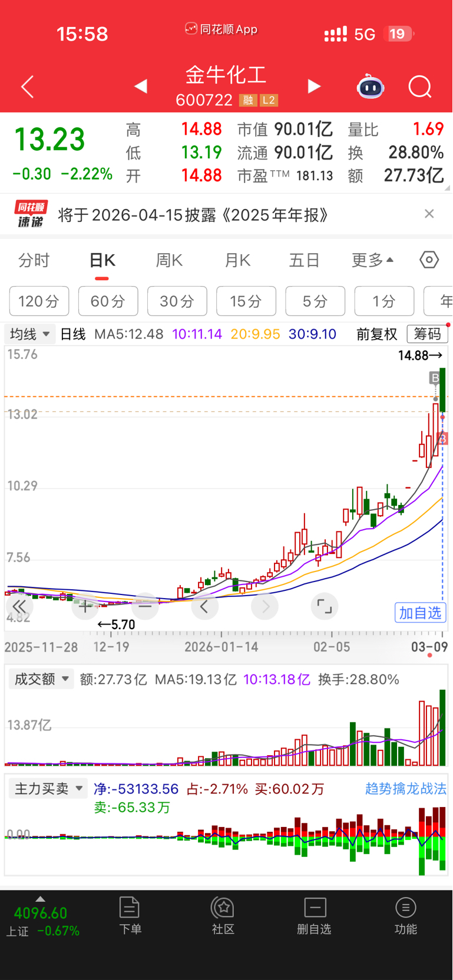Select 15分 interval

click(x=246, y=301)
